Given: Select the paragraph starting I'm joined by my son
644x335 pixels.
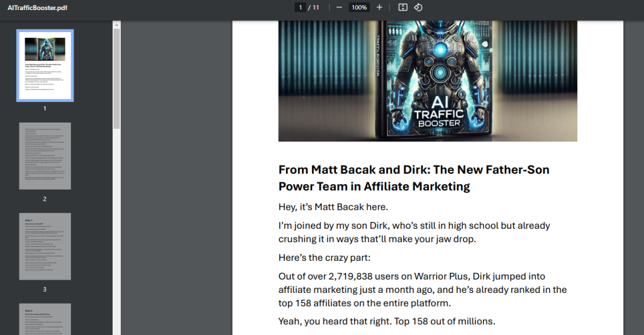Looking at the screenshot, I should pyautogui.click(x=414, y=233).
